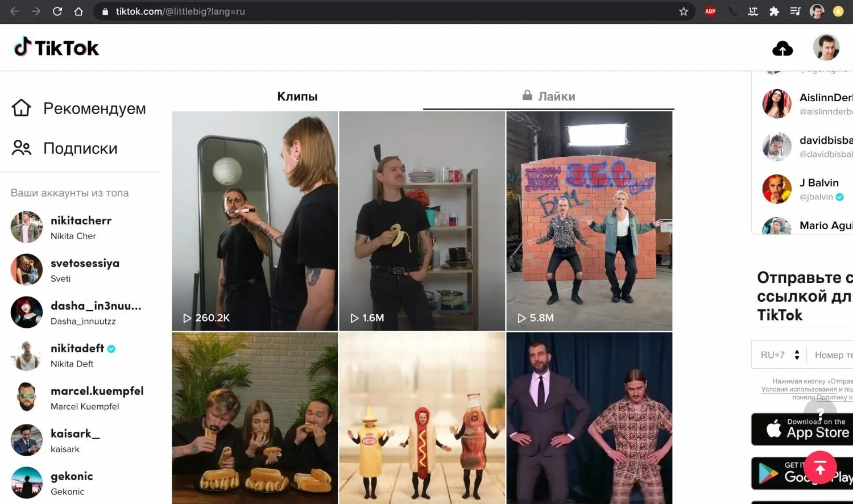Click the Ваши аккаунты из топа heading
853x504 pixels.
tap(70, 193)
